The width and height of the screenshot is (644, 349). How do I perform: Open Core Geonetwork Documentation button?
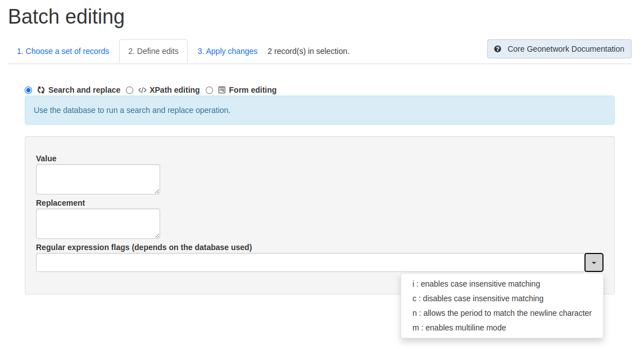click(559, 49)
